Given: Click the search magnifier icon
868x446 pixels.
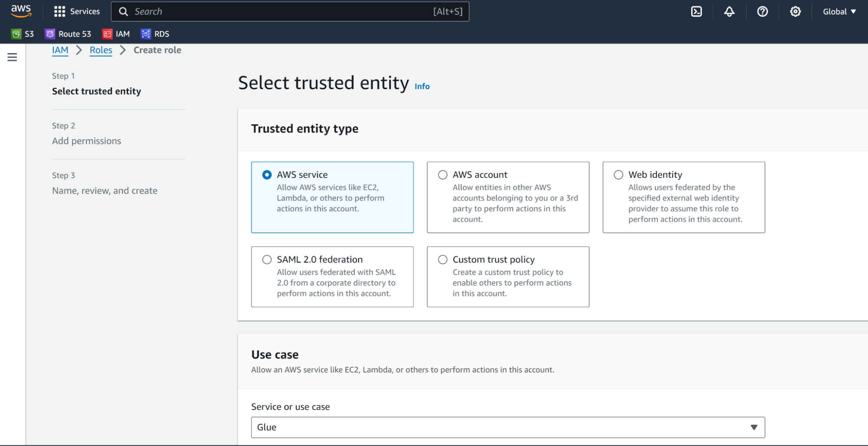Looking at the screenshot, I should pyautogui.click(x=123, y=12).
